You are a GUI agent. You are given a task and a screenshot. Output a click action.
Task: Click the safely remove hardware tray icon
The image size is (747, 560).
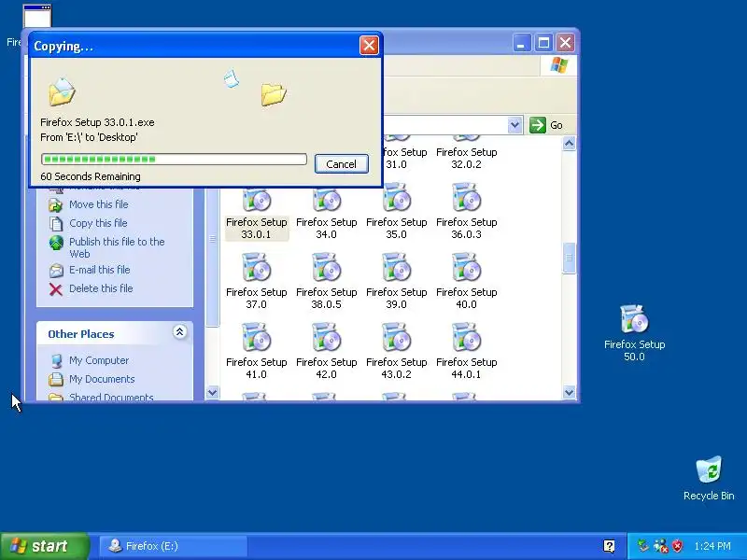pyautogui.click(x=643, y=546)
